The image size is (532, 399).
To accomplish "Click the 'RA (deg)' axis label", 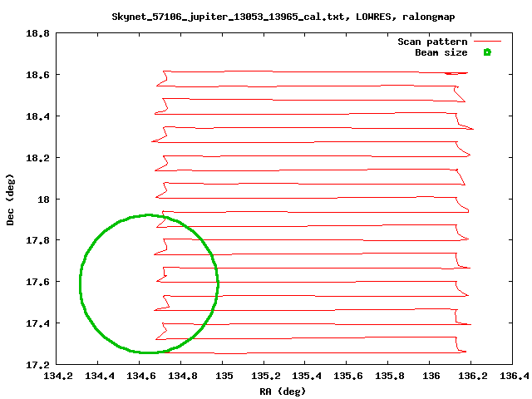I will point(283,392).
